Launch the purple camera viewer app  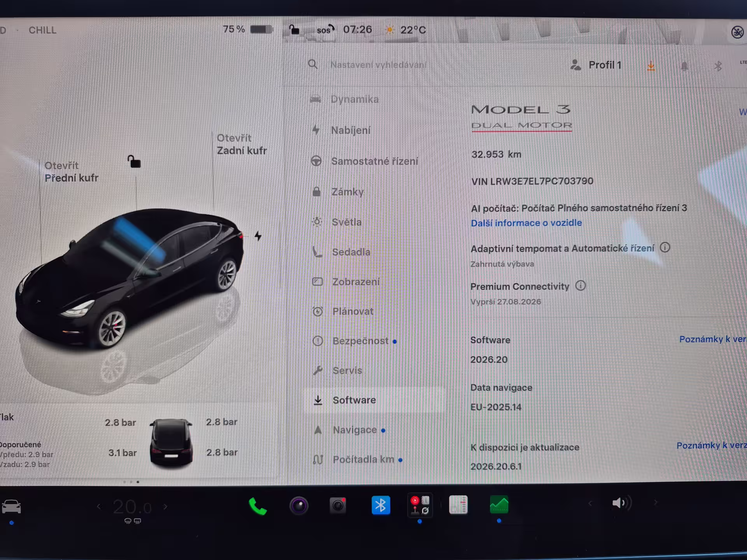click(x=299, y=506)
